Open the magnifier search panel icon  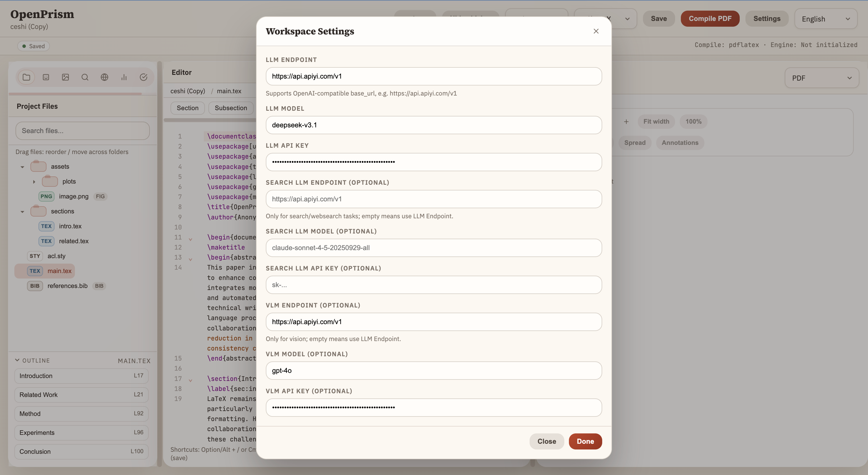pyautogui.click(x=85, y=77)
